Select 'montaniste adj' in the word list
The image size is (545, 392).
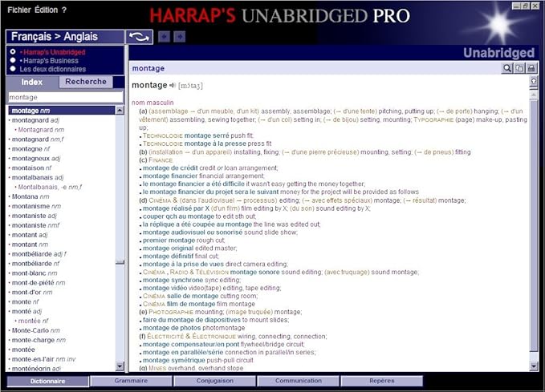point(34,216)
